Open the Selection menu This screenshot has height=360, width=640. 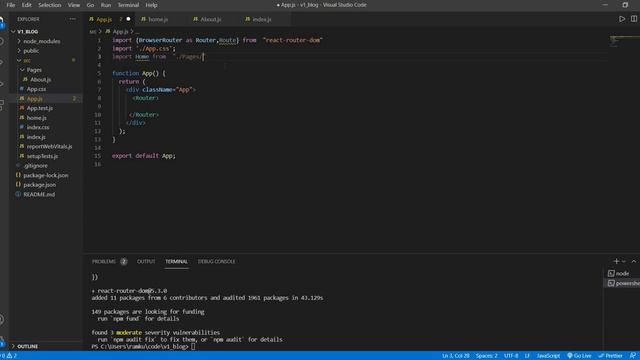(x=49, y=5)
